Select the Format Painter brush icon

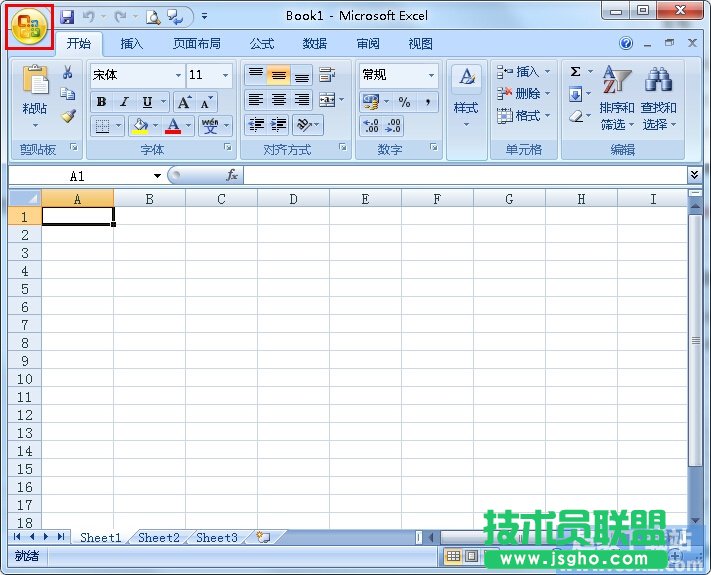pyautogui.click(x=68, y=116)
